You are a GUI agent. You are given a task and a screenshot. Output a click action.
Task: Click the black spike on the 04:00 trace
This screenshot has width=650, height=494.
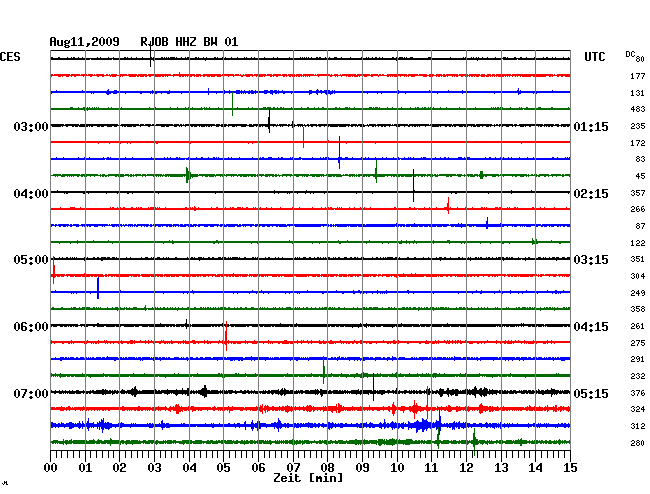click(x=413, y=185)
